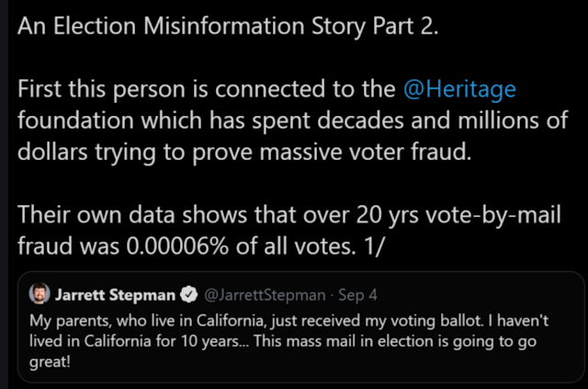
Task: Click the Sep 4 timestamp
Action: pyautogui.click(x=357, y=295)
